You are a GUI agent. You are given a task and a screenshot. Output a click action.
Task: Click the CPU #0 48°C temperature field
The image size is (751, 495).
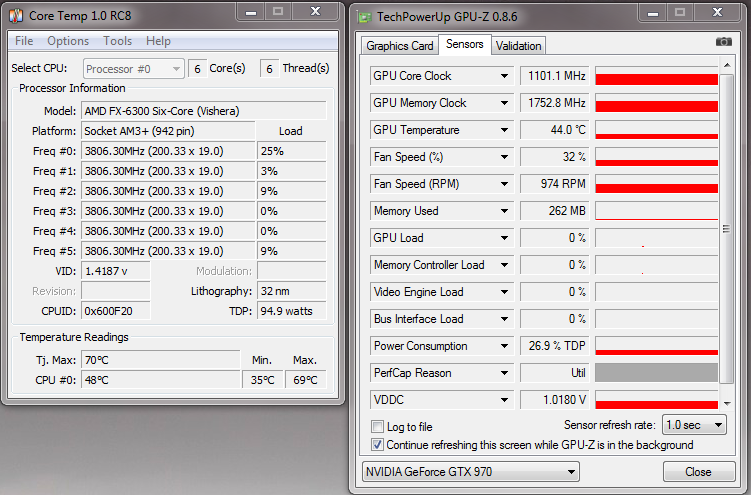[160, 380]
